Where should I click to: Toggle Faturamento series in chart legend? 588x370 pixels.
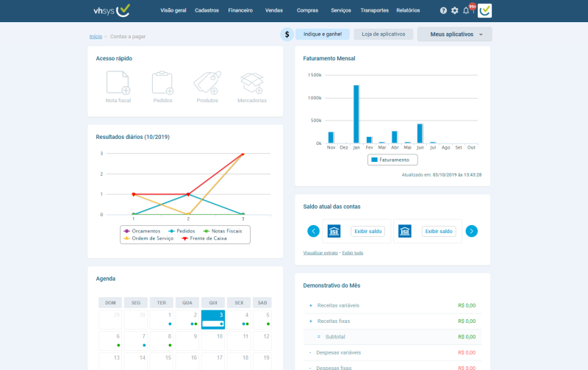[392, 160]
